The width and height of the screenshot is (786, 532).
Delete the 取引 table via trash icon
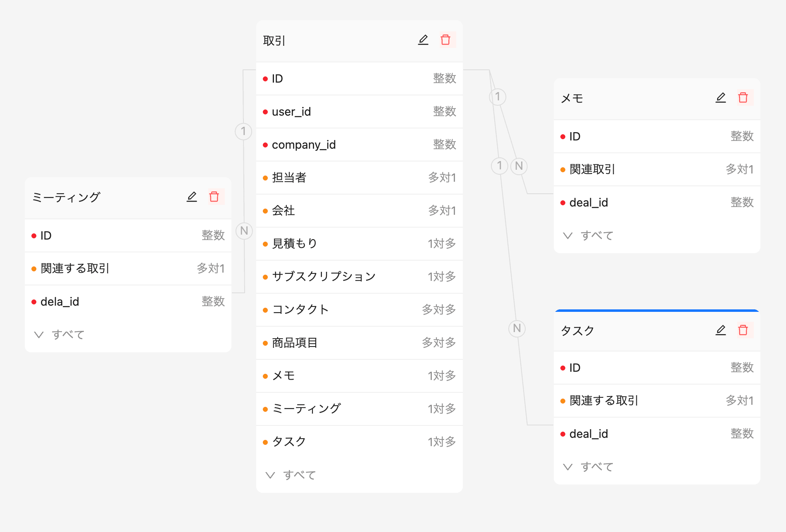coord(445,40)
